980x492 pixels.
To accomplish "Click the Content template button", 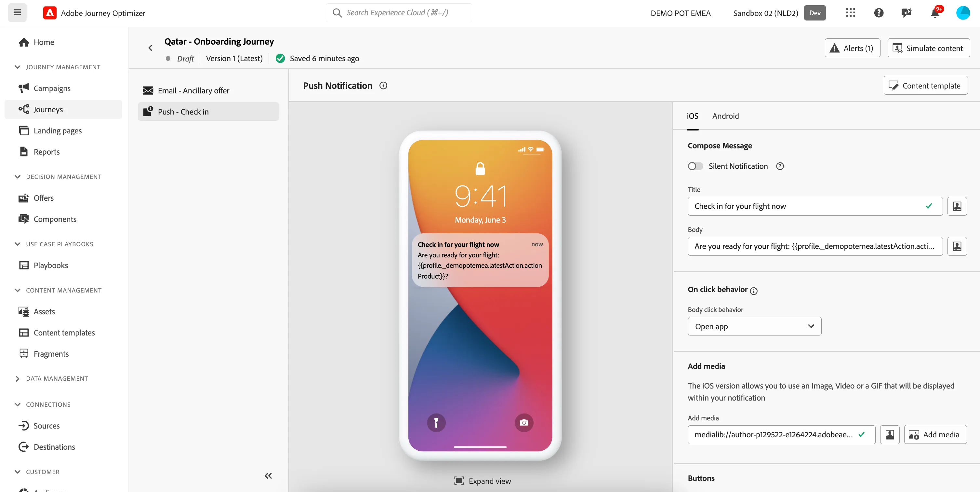I will [x=925, y=86].
